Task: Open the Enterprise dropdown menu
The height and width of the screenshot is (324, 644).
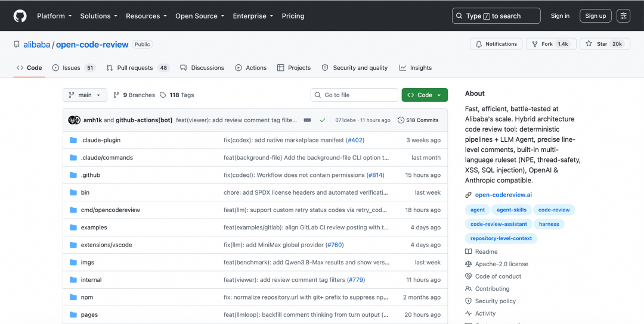Action: (253, 16)
